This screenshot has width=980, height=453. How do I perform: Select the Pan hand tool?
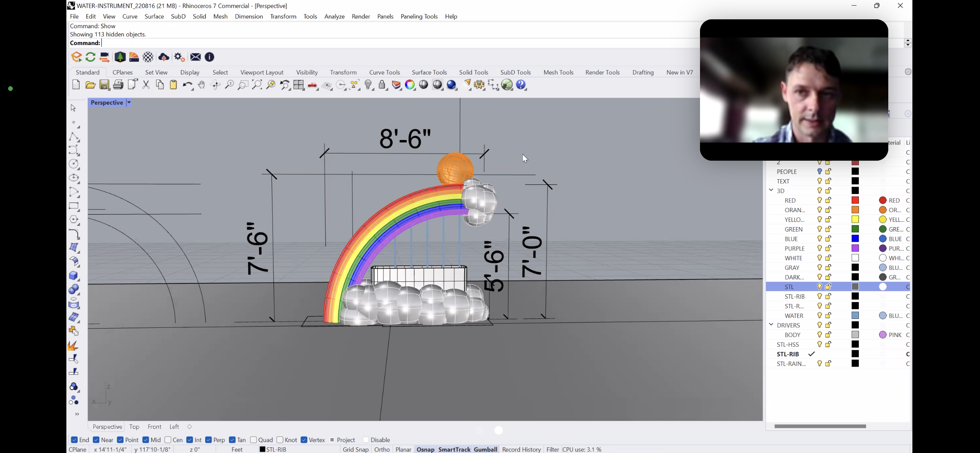click(x=202, y=85)
